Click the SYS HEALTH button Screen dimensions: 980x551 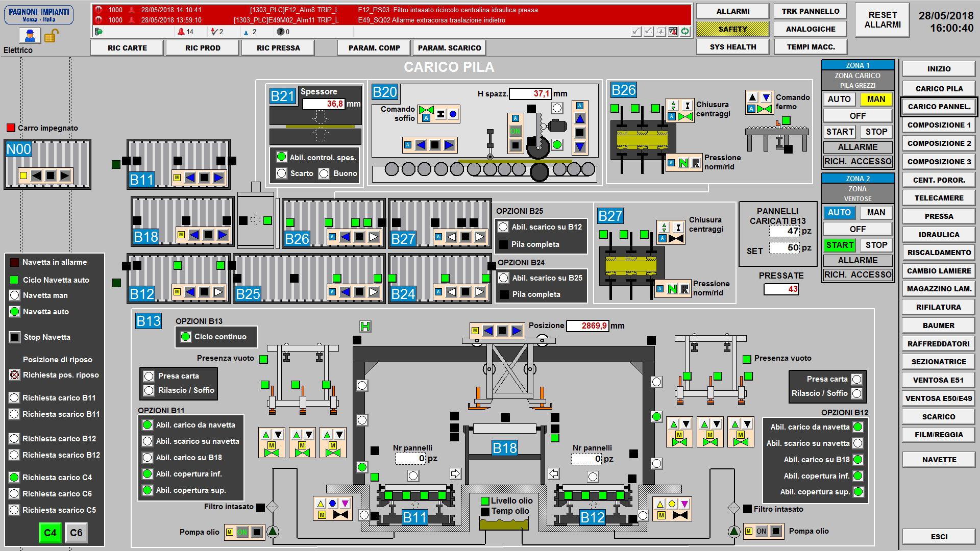tap(732, 47)
